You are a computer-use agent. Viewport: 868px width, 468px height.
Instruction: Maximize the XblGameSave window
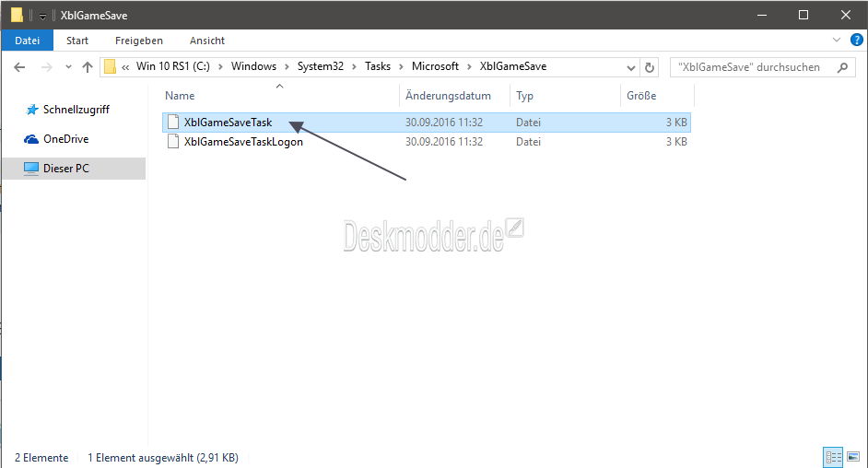pos(803,15)
